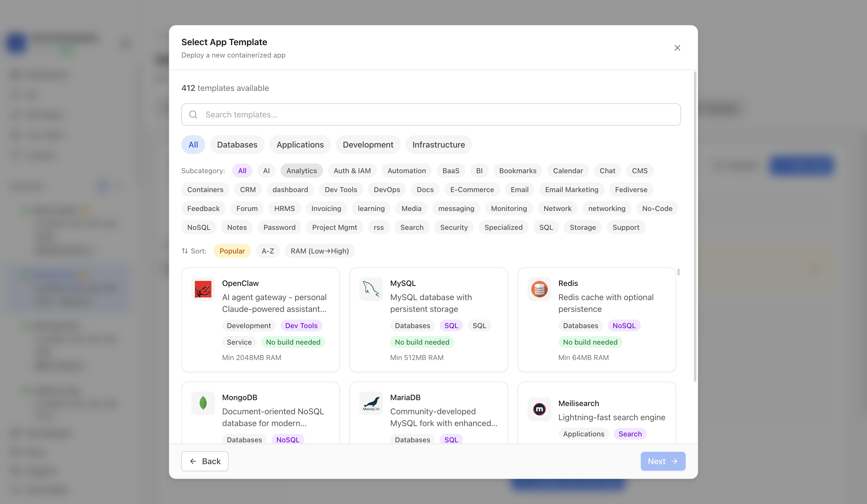Filter by the Analytics subcategory
Screen dimensions: 867x504
[302, 171]
